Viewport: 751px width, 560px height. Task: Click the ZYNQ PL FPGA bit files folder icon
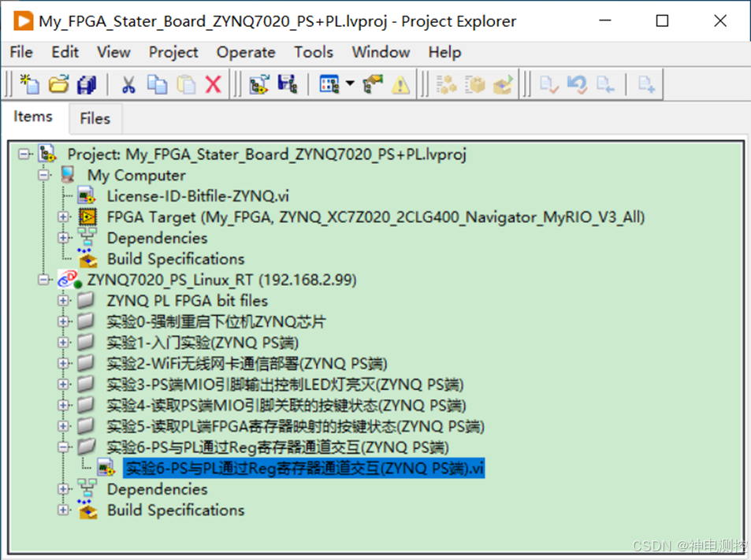[x=86, y=301]
